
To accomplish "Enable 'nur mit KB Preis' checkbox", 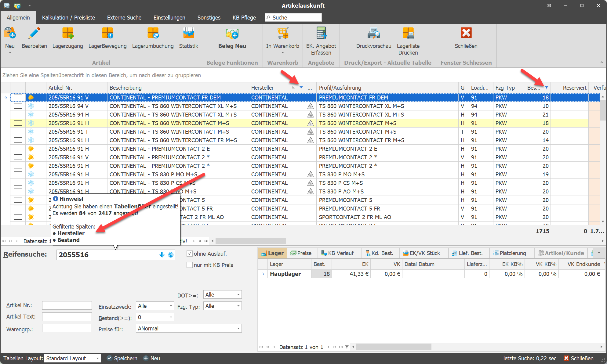I will (x=190, y=265).
